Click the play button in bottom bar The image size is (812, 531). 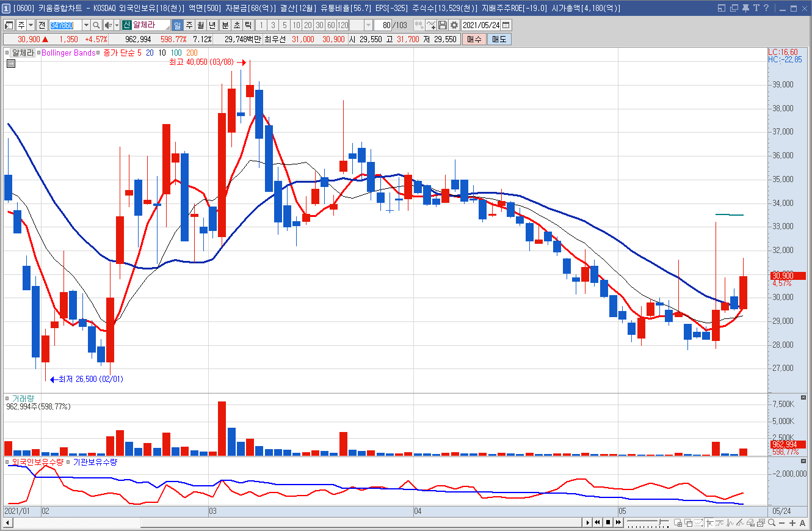(587, 522)
